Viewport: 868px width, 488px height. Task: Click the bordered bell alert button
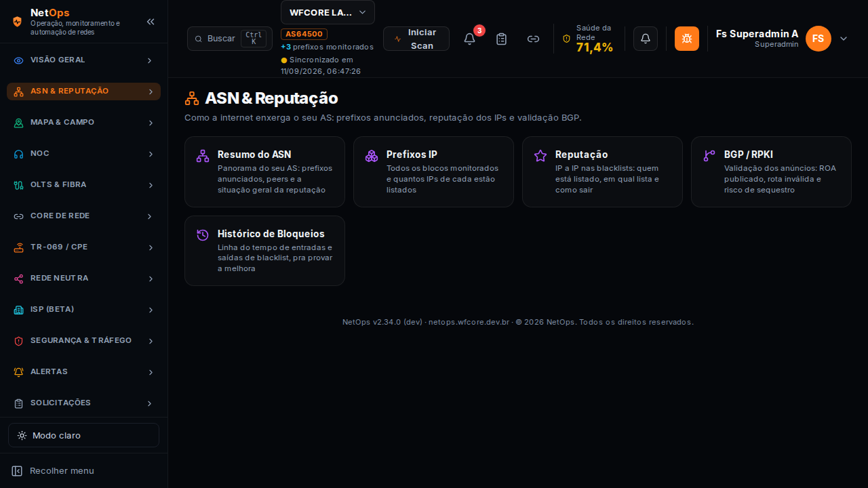[646, 39]
